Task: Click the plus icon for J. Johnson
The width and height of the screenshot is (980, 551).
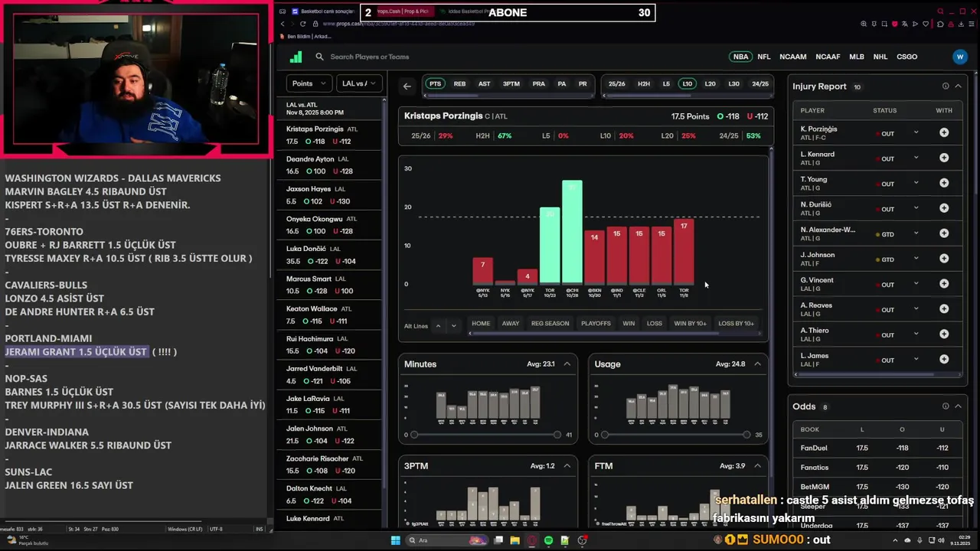Action: pyautogui.click(x=944, y=259)
